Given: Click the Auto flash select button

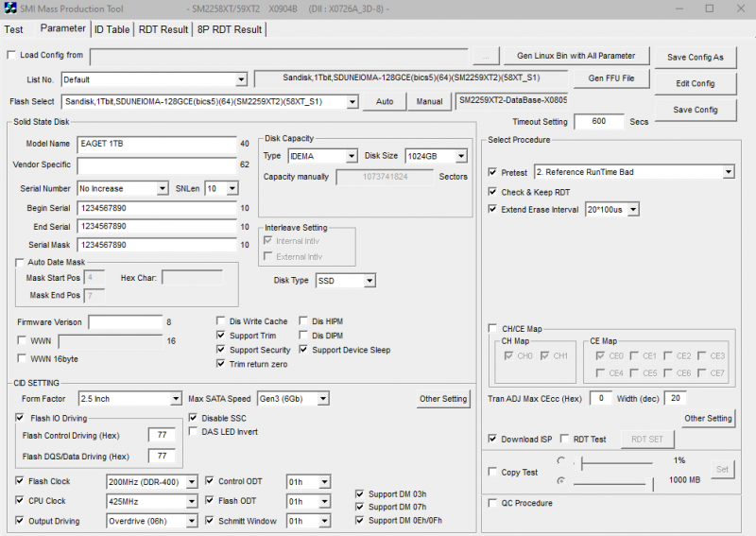Looking at the screenshot, I should (x=385, y=102).
